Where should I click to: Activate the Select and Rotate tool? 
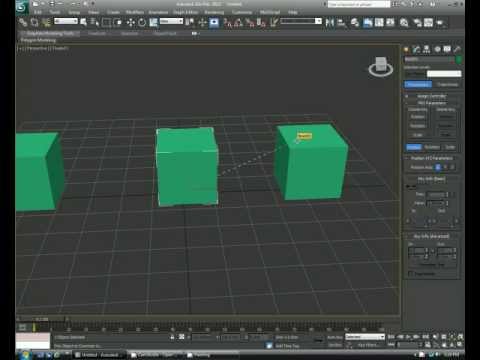[142, 23]
